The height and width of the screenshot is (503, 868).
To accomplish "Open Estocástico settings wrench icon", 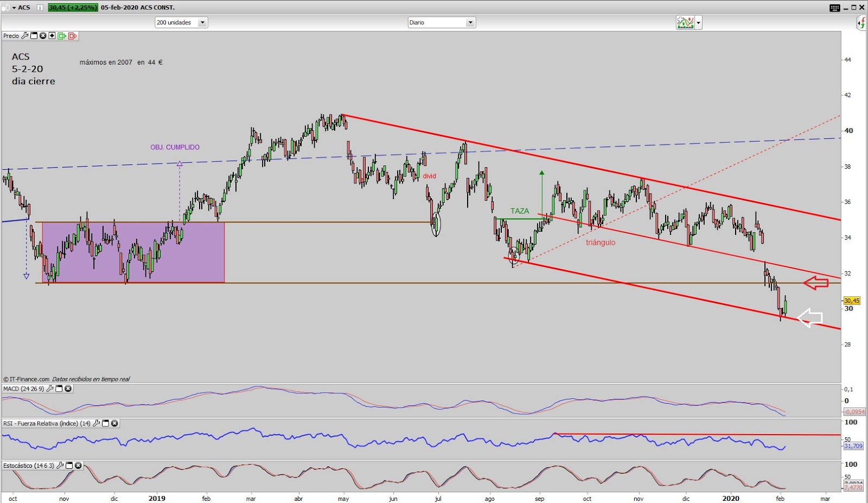I will [x=60, y=466].
